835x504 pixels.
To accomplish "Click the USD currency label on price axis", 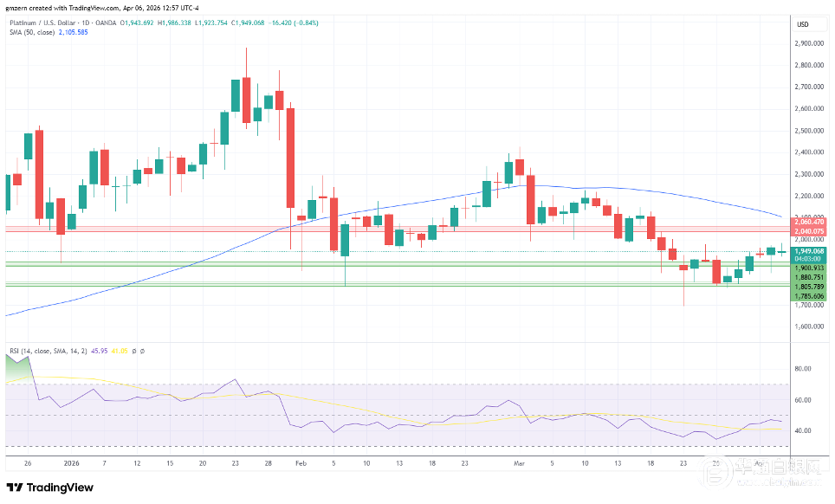I will 802,23.
